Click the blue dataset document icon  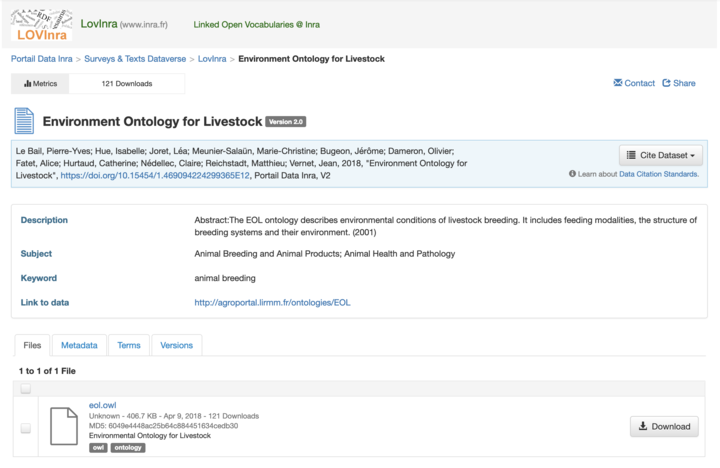point(24,121)
